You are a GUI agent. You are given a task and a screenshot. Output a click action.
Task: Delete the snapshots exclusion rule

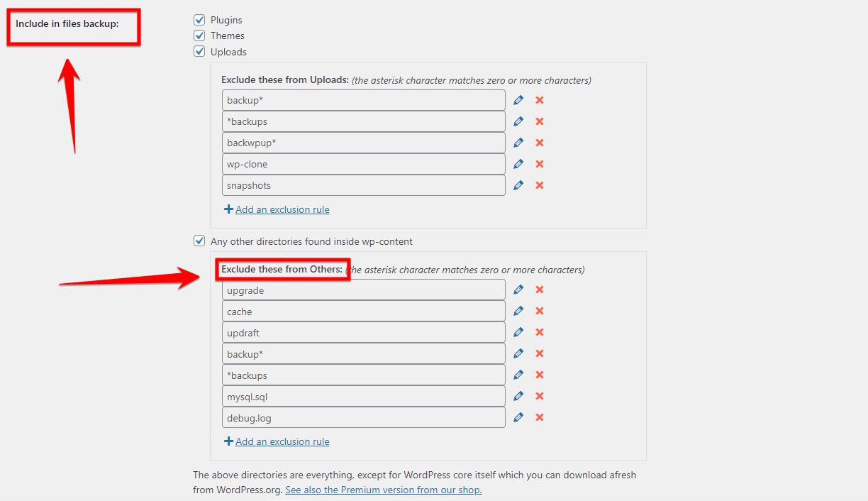(539, 185)
